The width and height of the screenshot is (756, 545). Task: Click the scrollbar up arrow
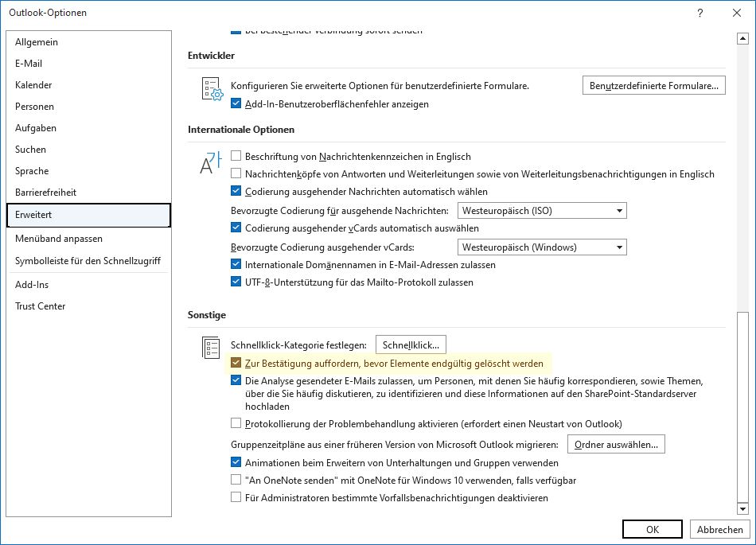[x=743, y=38]
